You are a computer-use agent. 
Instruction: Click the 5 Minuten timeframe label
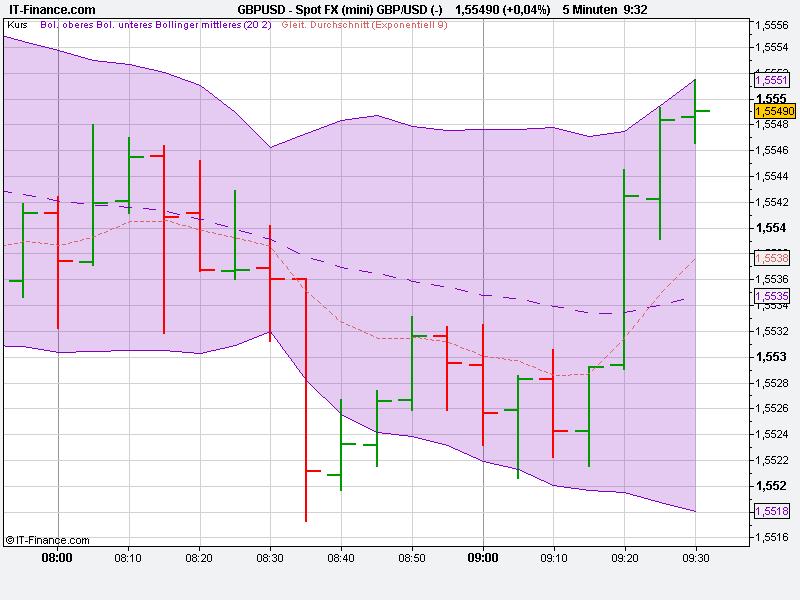[x=591, y=8]
